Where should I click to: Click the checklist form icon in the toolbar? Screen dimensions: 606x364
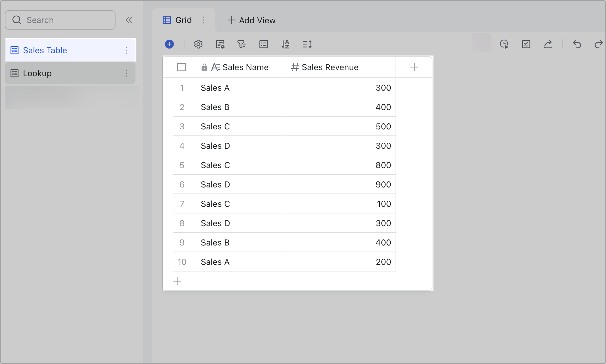pos(526,44)
